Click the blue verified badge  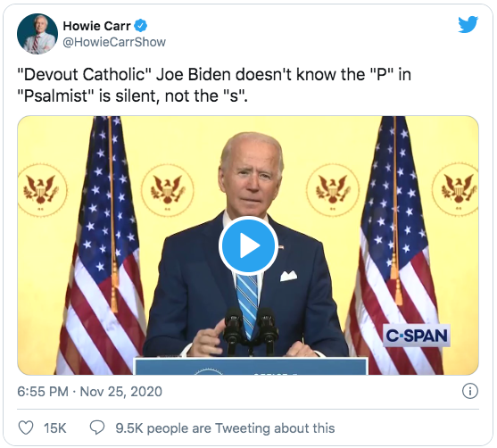[141, 26]
